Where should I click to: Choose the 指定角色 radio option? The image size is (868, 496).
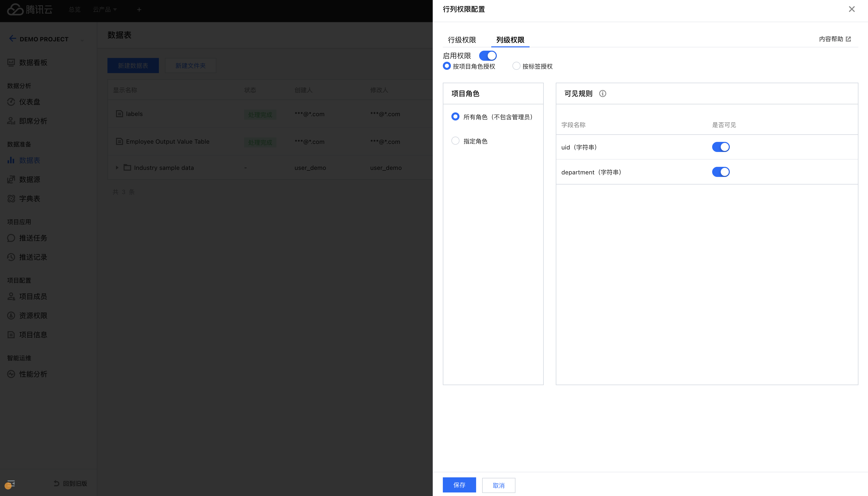(455, 141)
